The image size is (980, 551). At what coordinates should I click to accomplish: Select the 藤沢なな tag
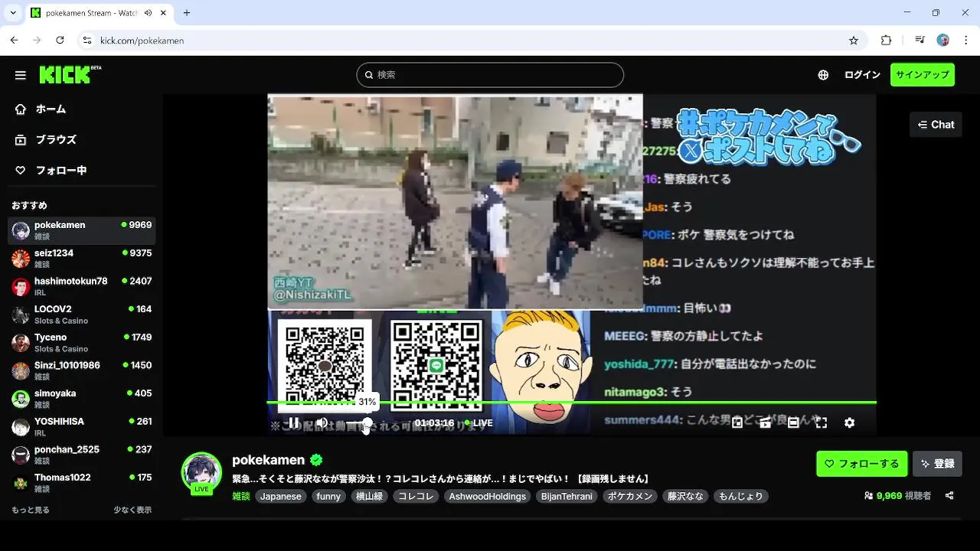click(685, 496)
